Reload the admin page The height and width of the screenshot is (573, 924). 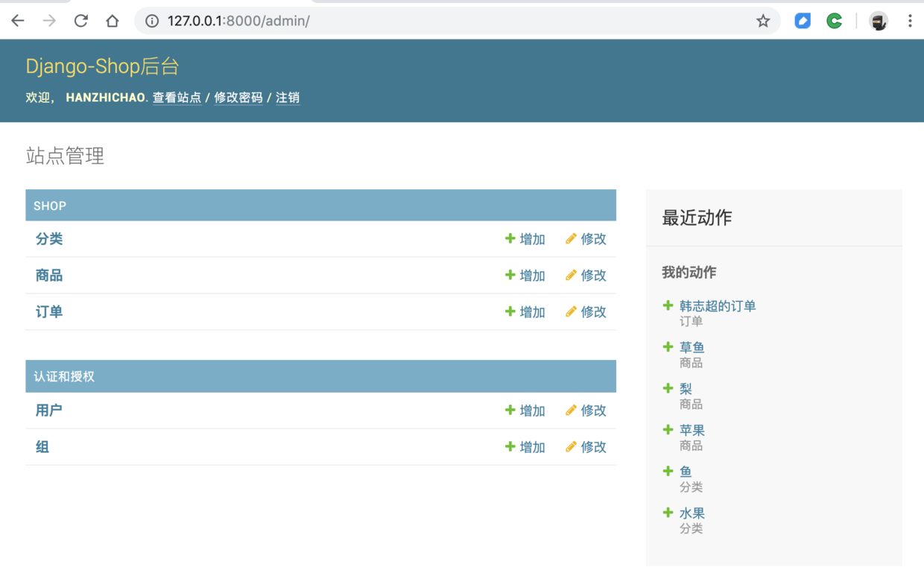pos(80,21)
